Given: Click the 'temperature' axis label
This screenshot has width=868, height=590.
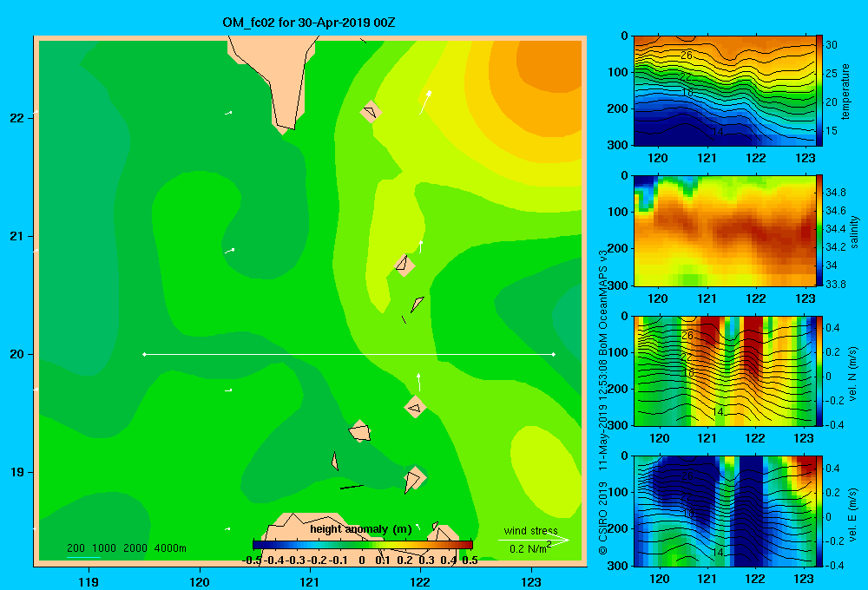Looking at the screenshot, I should 845,91.
